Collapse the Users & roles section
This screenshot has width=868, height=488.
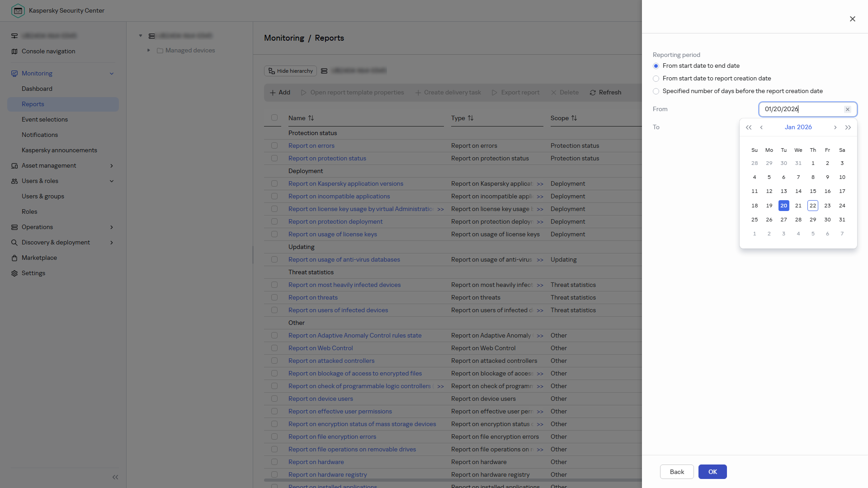coord(112,181)
